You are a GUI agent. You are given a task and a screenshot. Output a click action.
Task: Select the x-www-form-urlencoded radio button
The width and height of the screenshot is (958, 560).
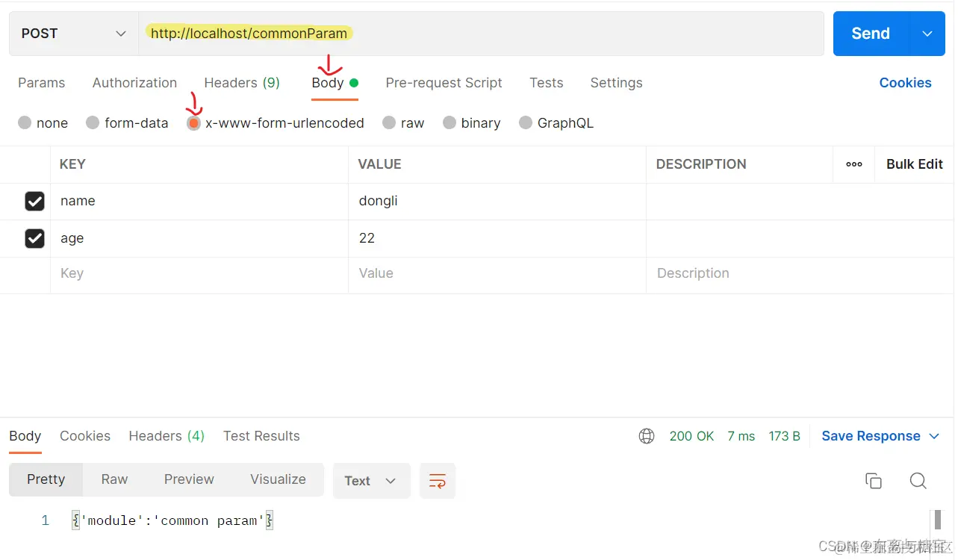[x=193, y=123]
